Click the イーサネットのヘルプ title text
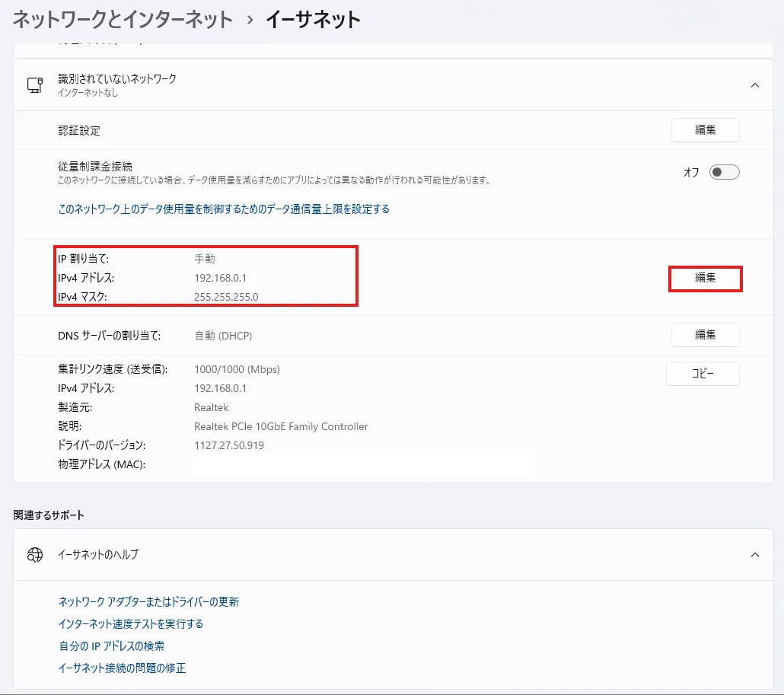This screenshot has width=784, height=695. (98, 554)
